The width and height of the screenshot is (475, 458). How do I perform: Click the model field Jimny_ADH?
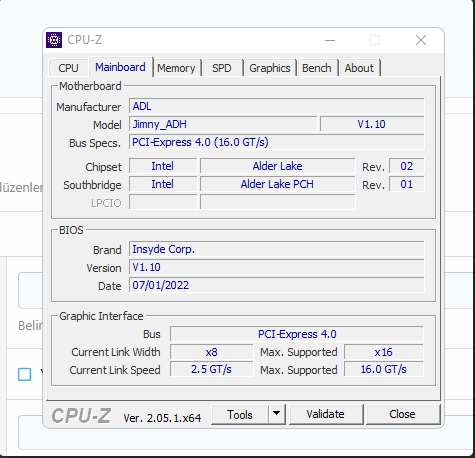(223, 124)
